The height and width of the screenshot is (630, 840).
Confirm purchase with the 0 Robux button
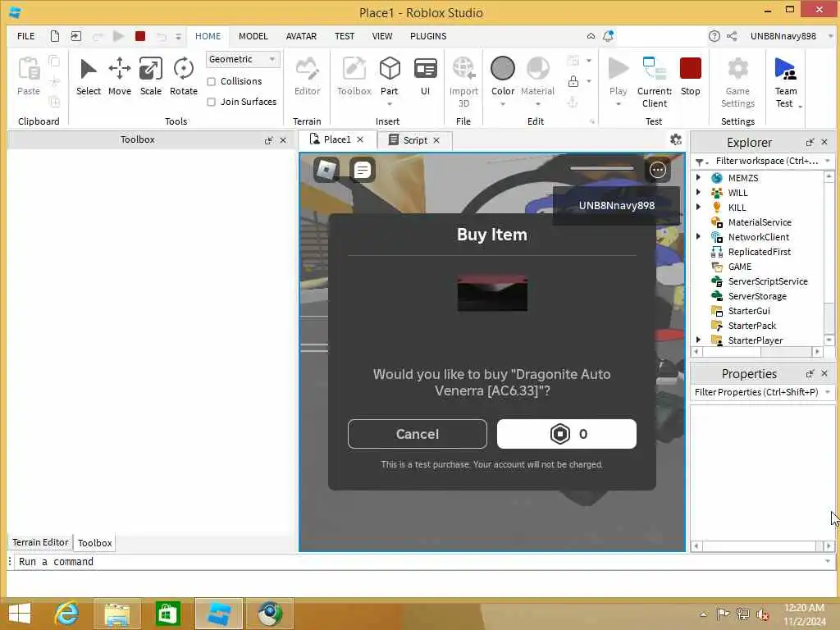(x=566, y=434)
